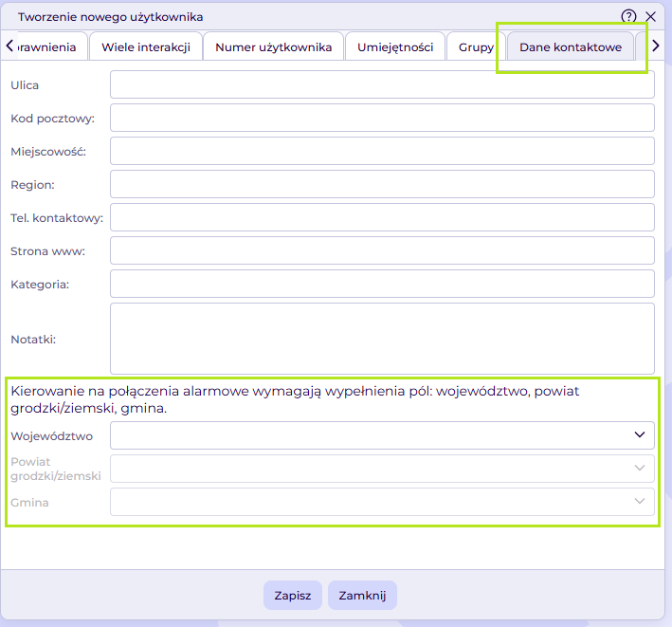Expand the Województwo dropdown
The height and width of the screenshot is (627, 672).
[x=382, y=435]
